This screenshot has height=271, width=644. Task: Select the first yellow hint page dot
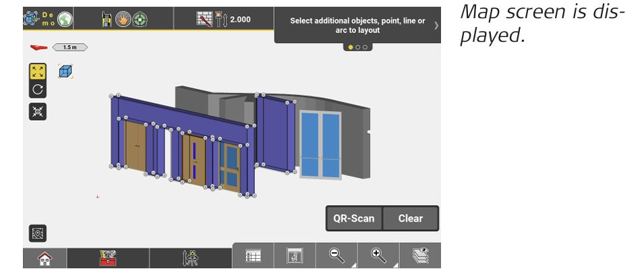(x=351, y=47)
